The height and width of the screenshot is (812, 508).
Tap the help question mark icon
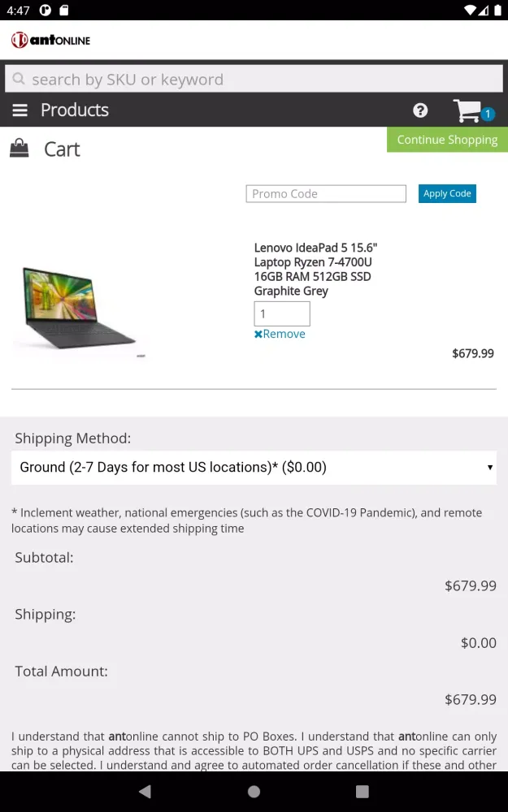pyautogui.click(x=420, y=110)
